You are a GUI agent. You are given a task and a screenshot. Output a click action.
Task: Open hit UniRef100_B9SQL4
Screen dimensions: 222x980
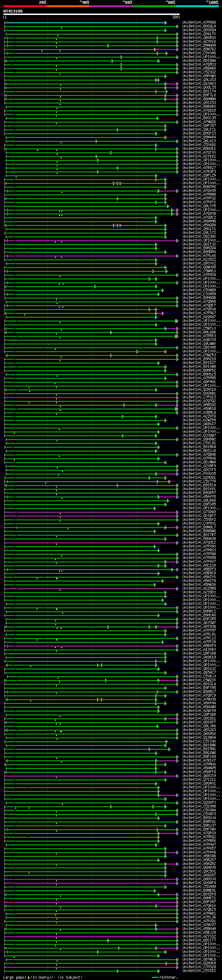point(199,27)
